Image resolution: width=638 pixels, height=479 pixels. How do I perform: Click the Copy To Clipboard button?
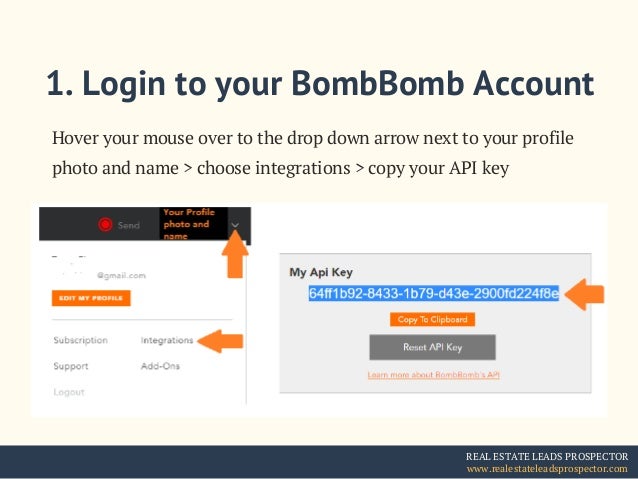(x=433, y=319)
